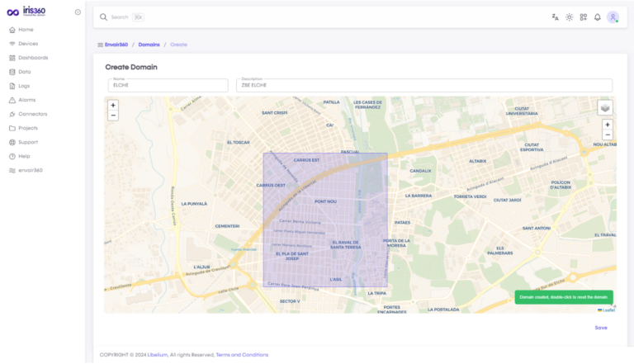Image resolution: width=634 pixels, height=364 pixels.
Task: Zoom out using the left map minus button
Action: point(113,116)
